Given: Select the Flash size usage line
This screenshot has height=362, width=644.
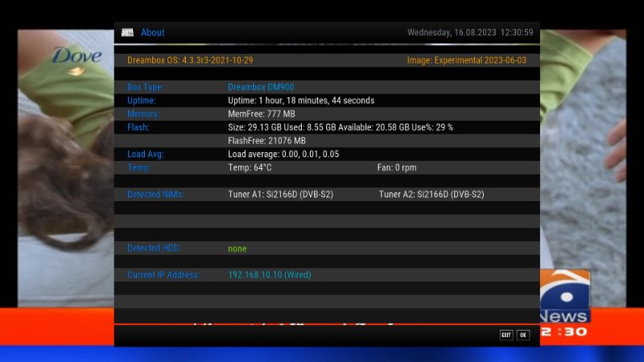Looking at the screenshot, I should coord(341,127).
